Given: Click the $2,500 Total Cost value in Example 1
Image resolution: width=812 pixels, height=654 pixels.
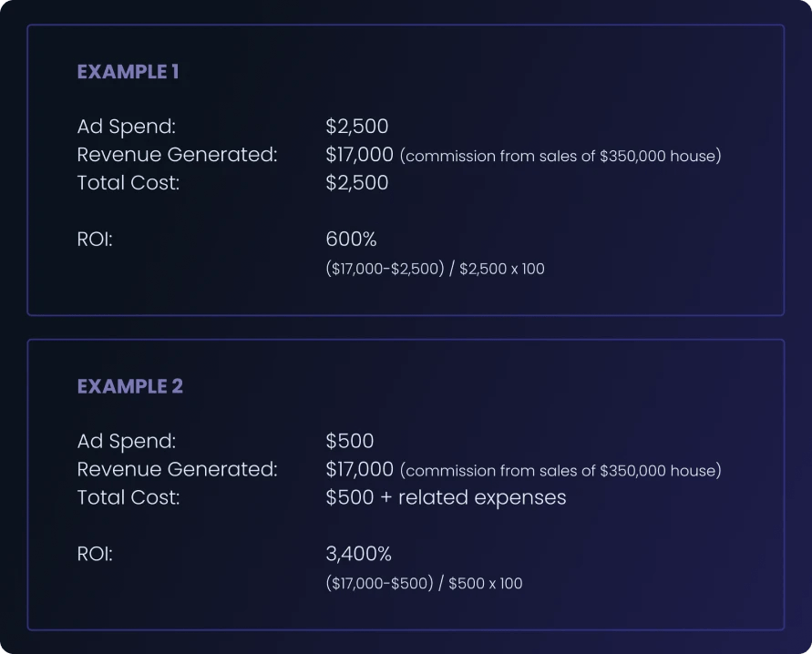Looking at the screenshot, I should coord(356,183).
